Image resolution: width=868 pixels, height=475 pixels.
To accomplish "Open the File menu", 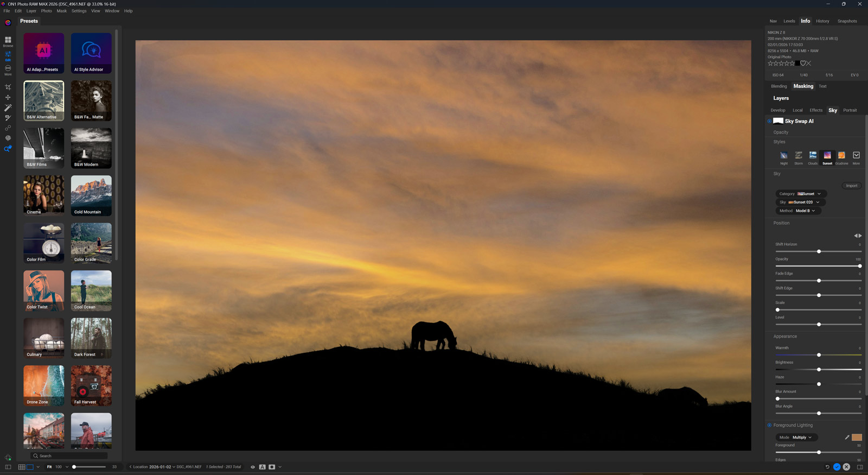I will point(7,11).
